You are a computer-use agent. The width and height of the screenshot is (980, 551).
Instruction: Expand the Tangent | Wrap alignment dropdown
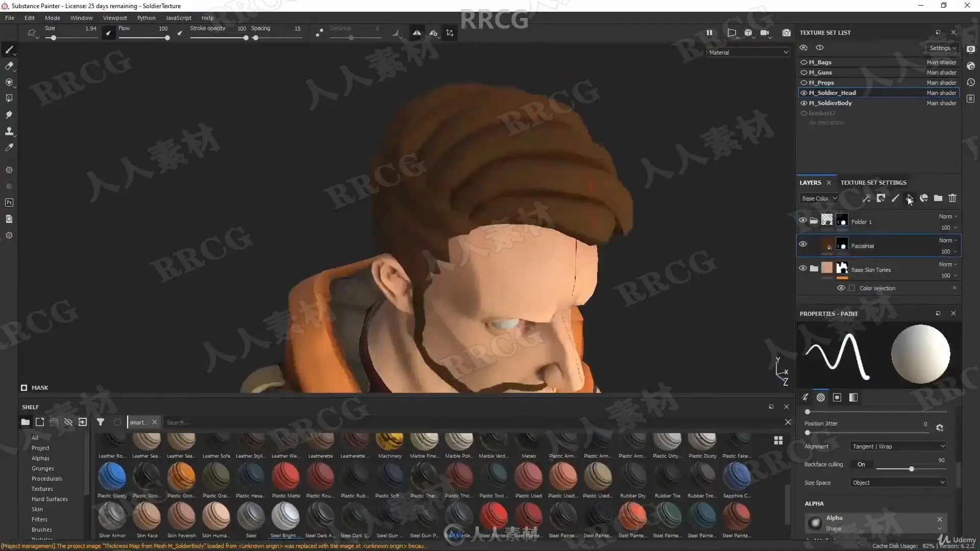(898, 446)
